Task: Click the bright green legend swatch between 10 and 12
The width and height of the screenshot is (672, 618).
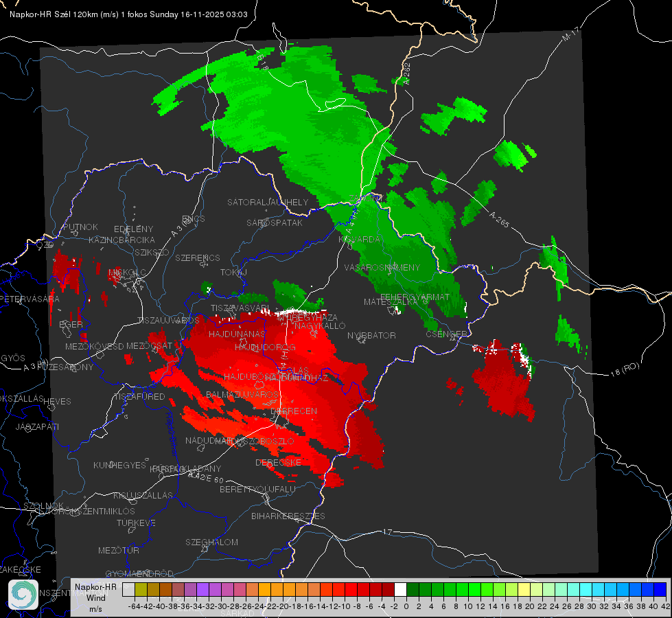Action: (x=474, y=590)
